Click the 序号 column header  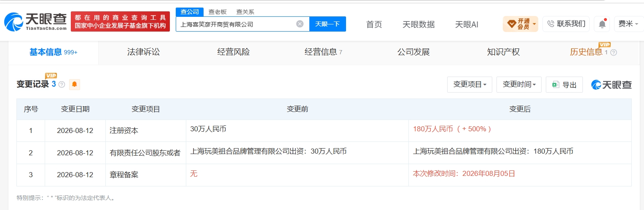click(x=31, y=109)
